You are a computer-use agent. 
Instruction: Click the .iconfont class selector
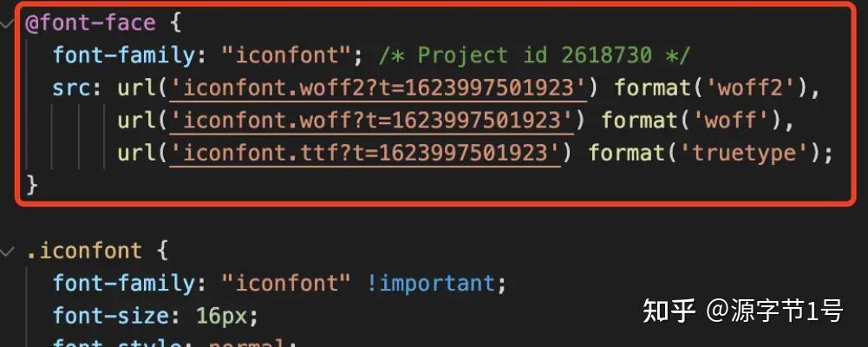tap(83, 251)
